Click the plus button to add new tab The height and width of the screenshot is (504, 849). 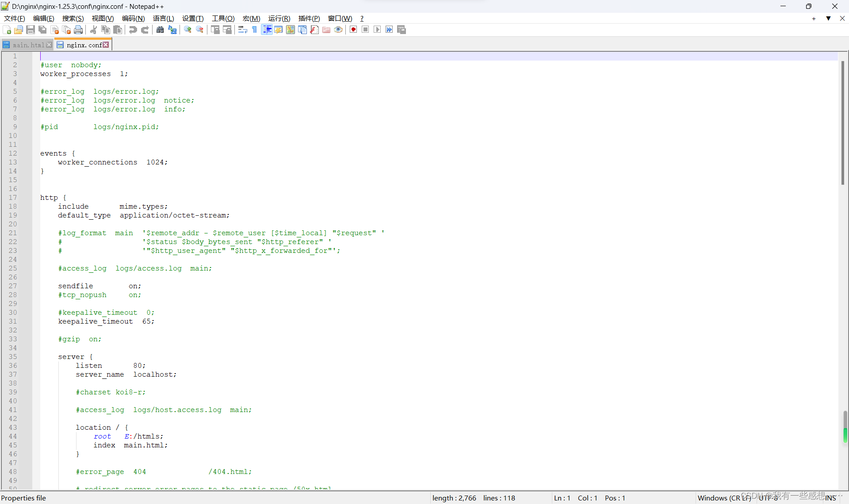click(814, 18)
